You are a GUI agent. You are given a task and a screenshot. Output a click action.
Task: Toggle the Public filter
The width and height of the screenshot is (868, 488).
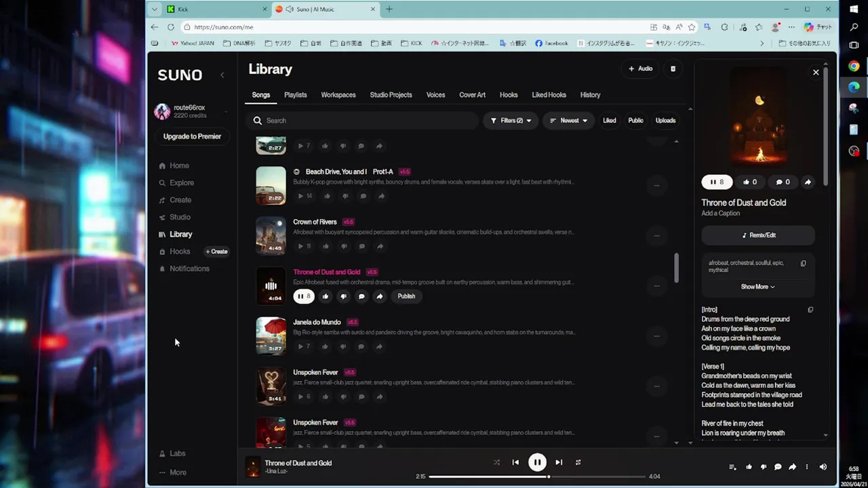(x=635, y=121)
